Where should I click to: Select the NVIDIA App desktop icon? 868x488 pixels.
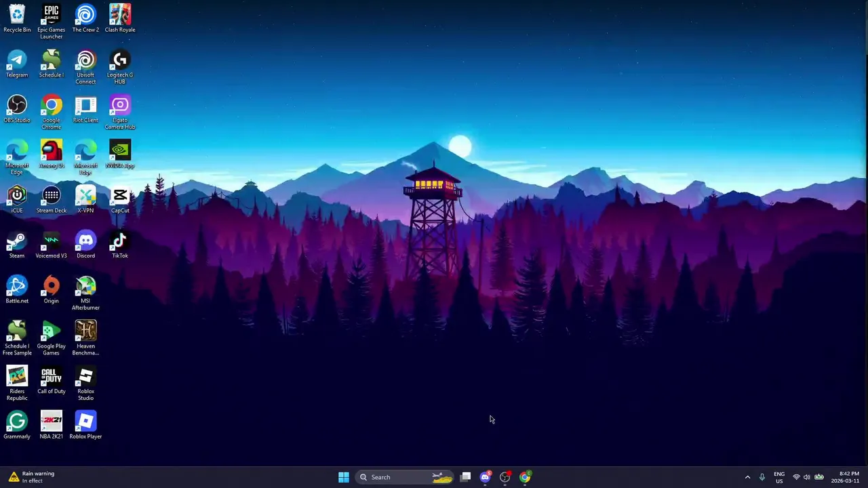120,155
